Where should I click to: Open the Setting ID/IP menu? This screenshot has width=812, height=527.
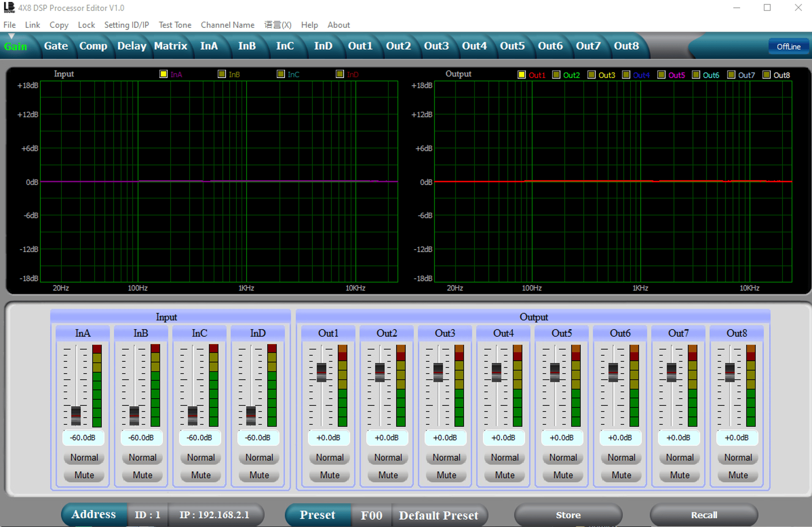pos(126,25)
